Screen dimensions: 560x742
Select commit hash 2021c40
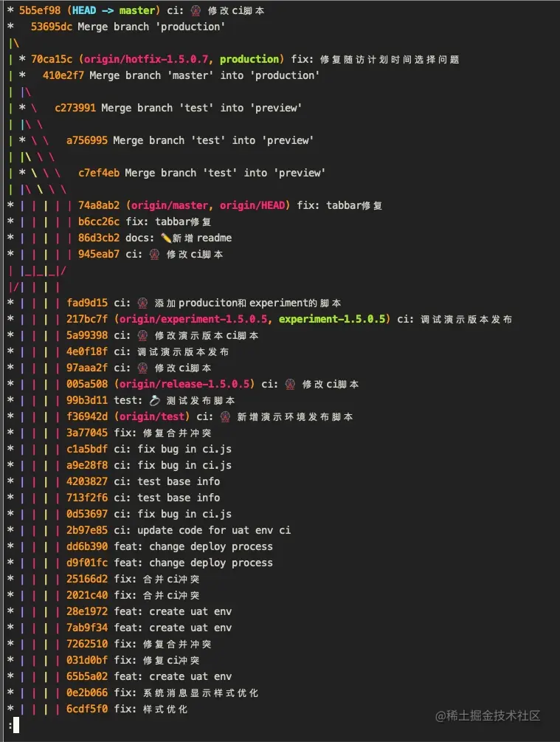coord(87,595)
